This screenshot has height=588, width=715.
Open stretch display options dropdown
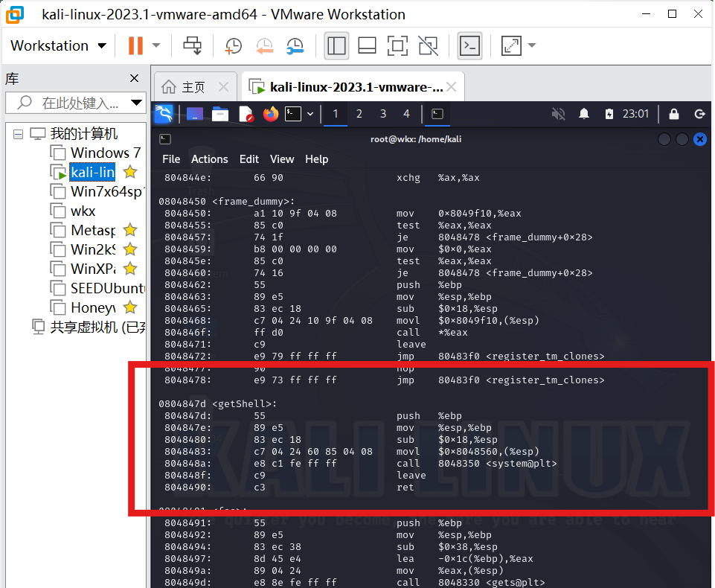[532, 45]
